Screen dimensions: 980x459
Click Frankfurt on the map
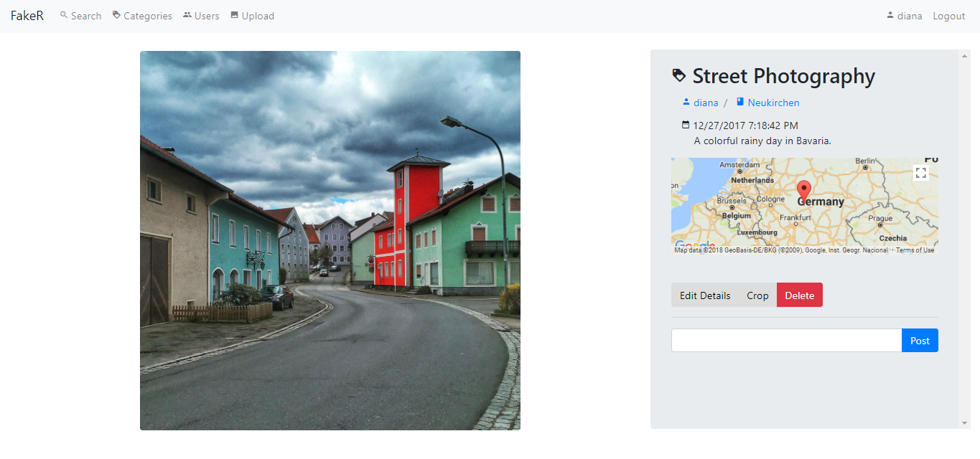tap(795, 217)
